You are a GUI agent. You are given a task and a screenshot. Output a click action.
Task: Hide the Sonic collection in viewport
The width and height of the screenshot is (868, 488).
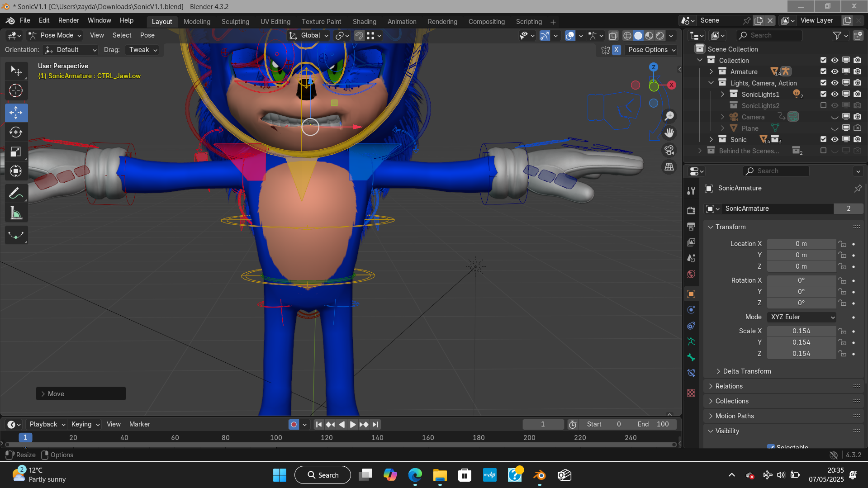pos(835,139)
